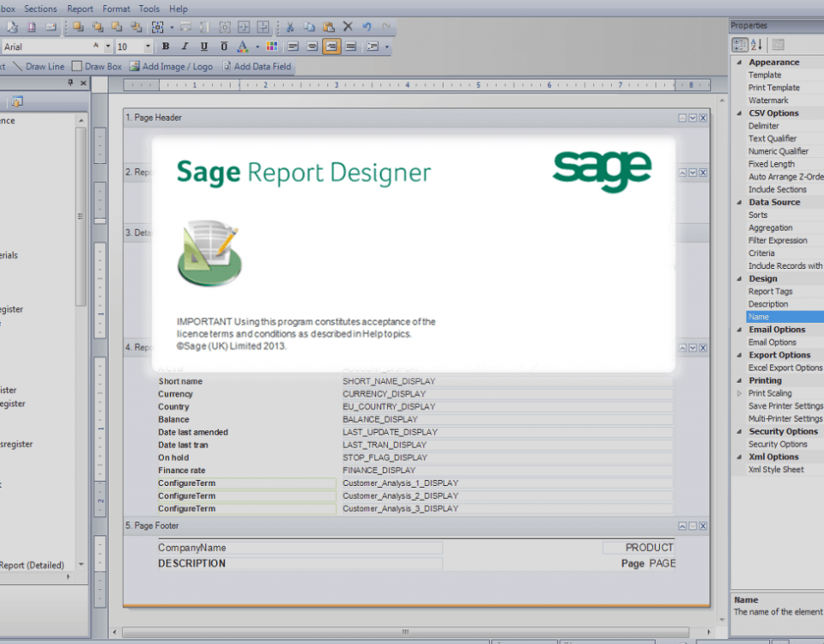Toggle Italic formatting
The width and height of the screenshot is (824, 644).
pos(185,46)
